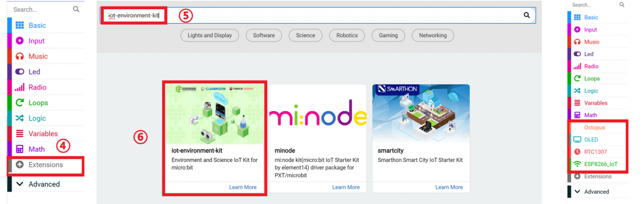The width and height of the screenshot is (644, 204).
Task: Open Octopus category in right toolbox
Action: click(x=594, y=127)
